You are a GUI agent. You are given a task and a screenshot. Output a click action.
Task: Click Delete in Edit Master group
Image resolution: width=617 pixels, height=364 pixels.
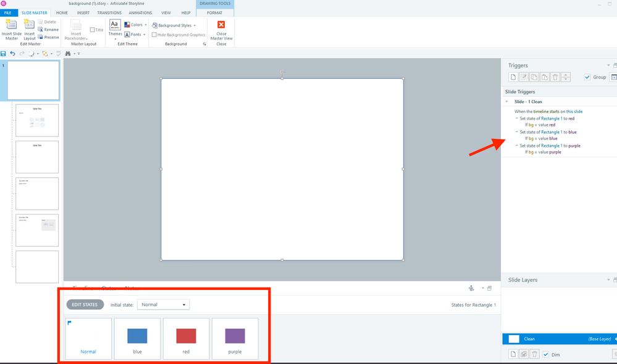(x=47, y=22)
